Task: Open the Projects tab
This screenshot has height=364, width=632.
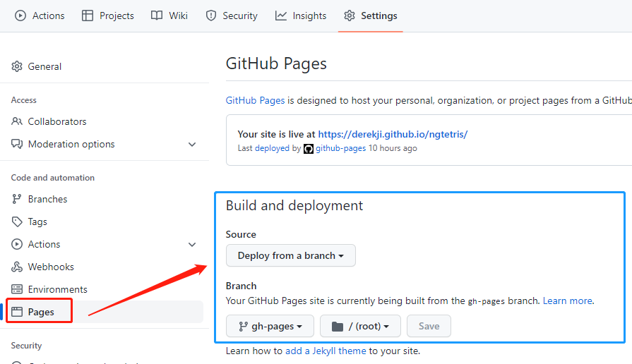Action: [x=107, y=16]
